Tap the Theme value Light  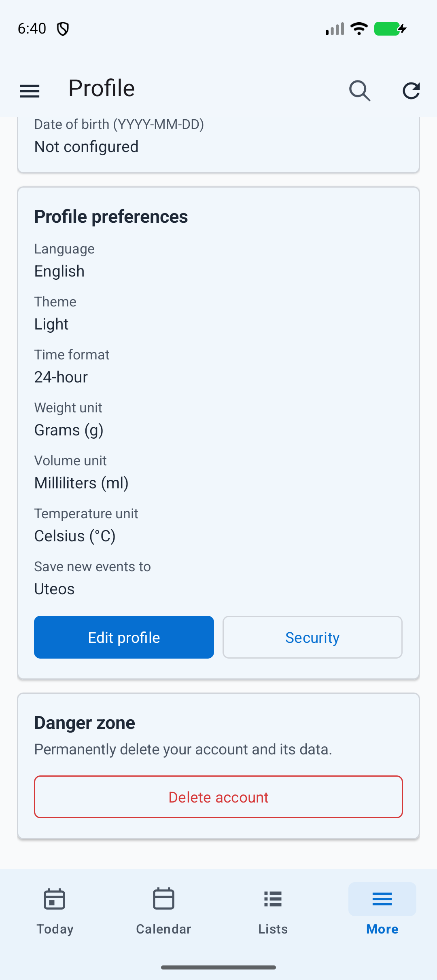click(x=51, y=324)
